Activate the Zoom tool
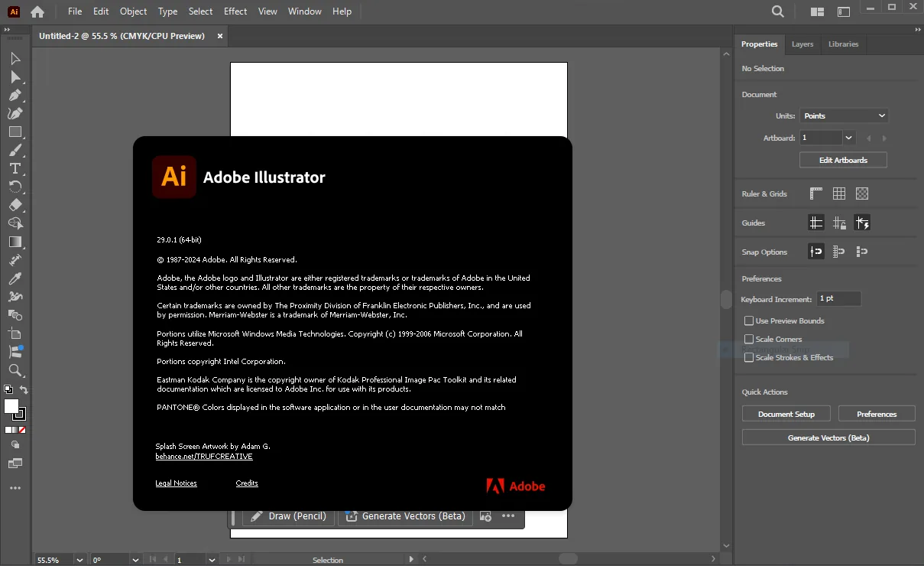The width and height of the screenshot is (924, 566). coord(15,370)
